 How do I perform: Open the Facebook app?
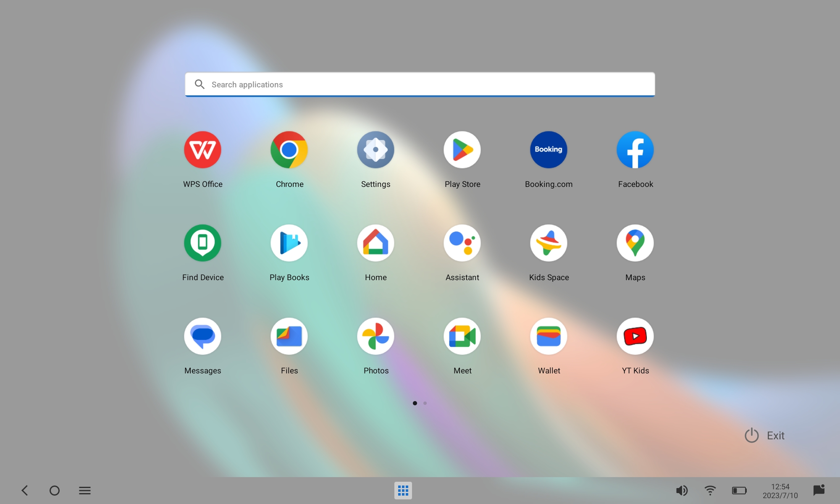click(x=635, y=150)
